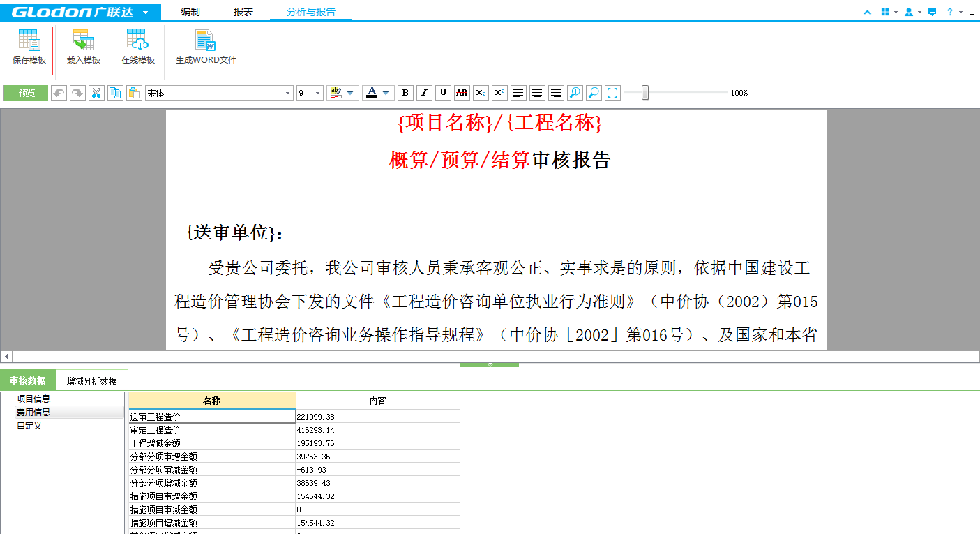Click the green 预览 preview button
Screen dimensions: 980x534
27,93
